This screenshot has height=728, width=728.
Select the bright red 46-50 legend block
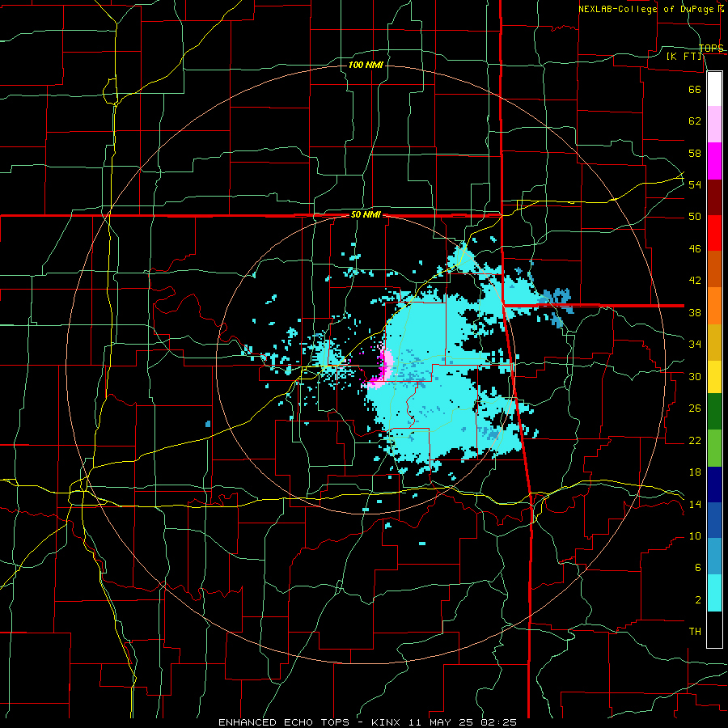pos(714,233)
